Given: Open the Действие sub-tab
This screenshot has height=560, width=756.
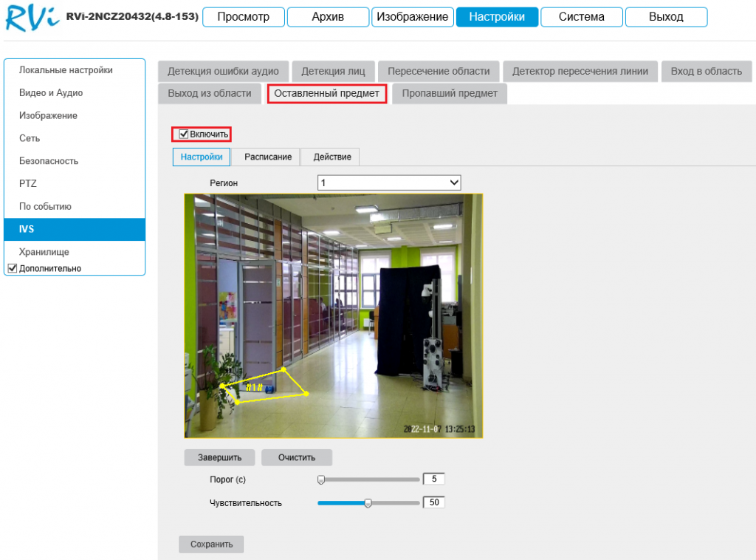Looking at the screenshot, I should pos(331,157).
